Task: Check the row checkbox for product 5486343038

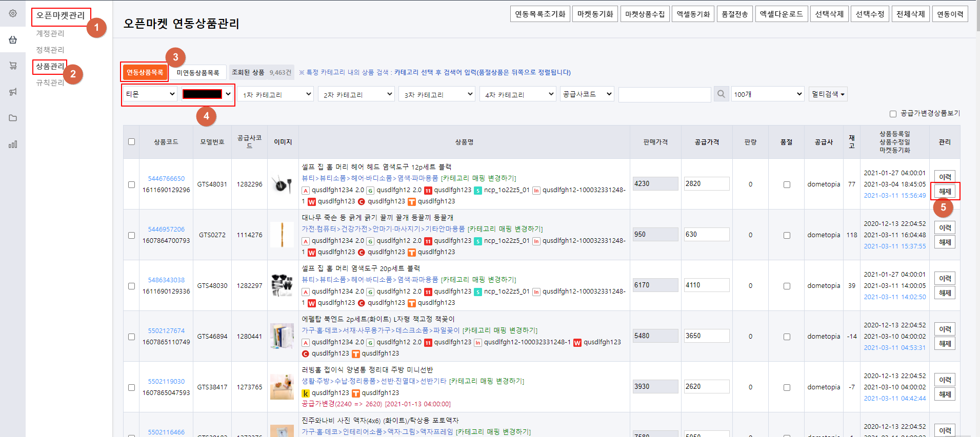Action: (132, 286)
